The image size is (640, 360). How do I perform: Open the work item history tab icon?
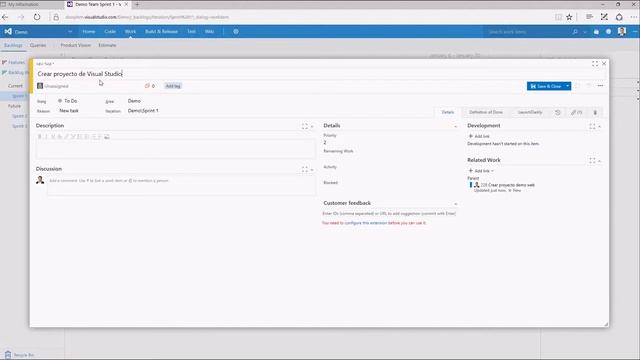tap(558, 112)
